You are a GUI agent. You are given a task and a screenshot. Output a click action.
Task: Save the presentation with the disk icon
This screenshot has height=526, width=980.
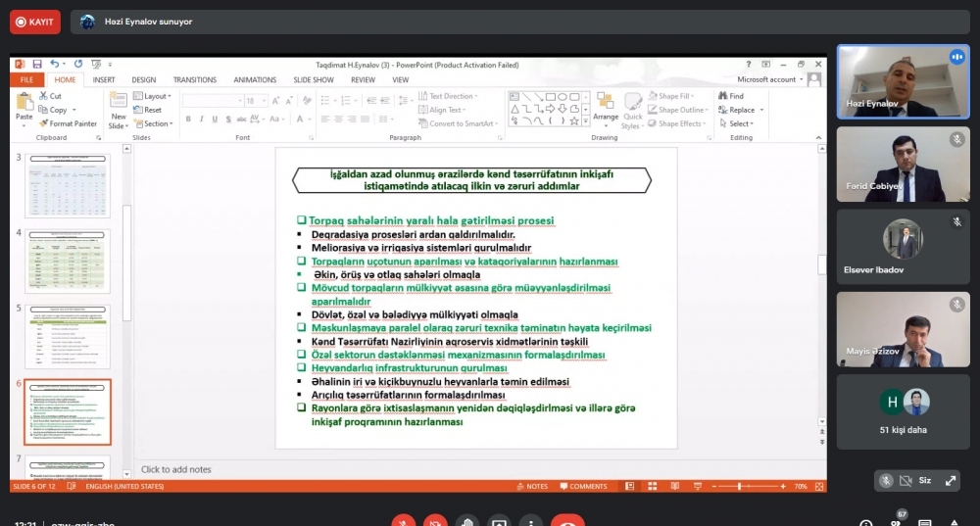pyautogui.click(x=37, y=65)
